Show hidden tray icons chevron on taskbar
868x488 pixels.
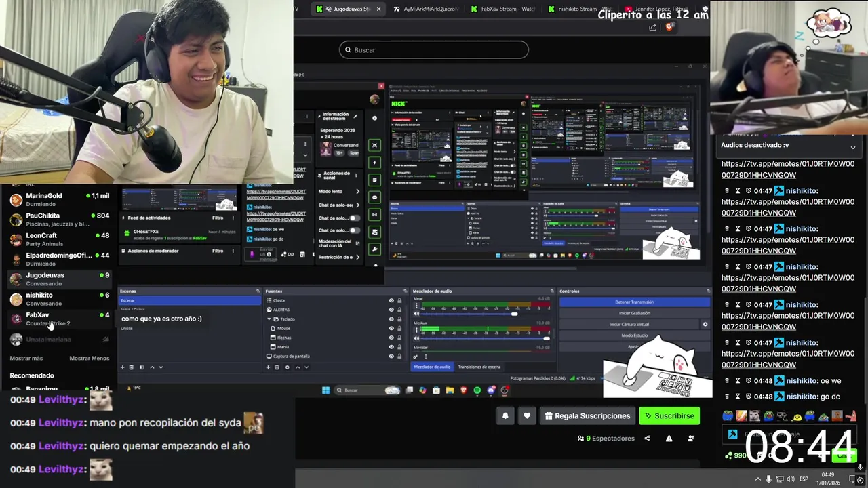tap(758, 479)
